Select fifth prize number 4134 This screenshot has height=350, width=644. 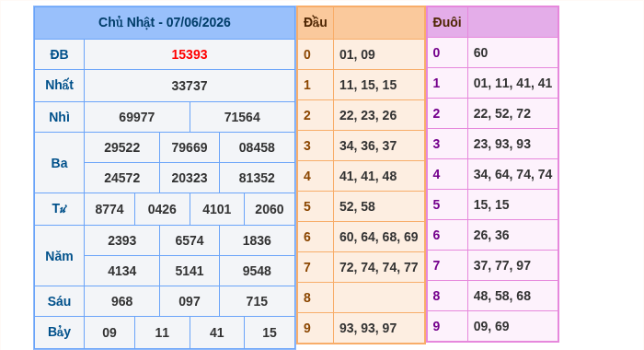pos(122,271)
